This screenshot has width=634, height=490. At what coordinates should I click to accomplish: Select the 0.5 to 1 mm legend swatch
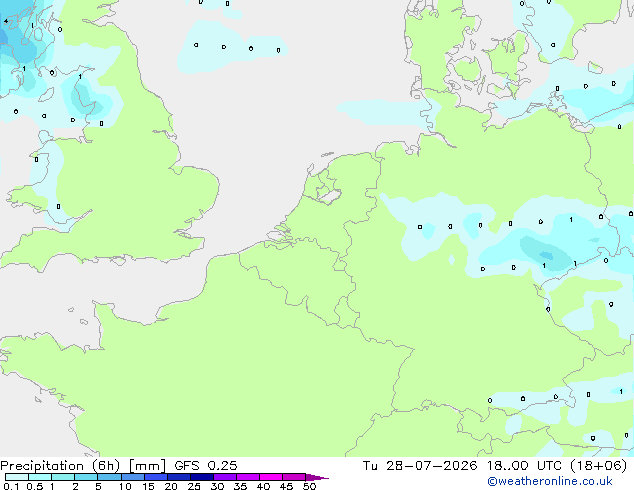pos(40,477)
